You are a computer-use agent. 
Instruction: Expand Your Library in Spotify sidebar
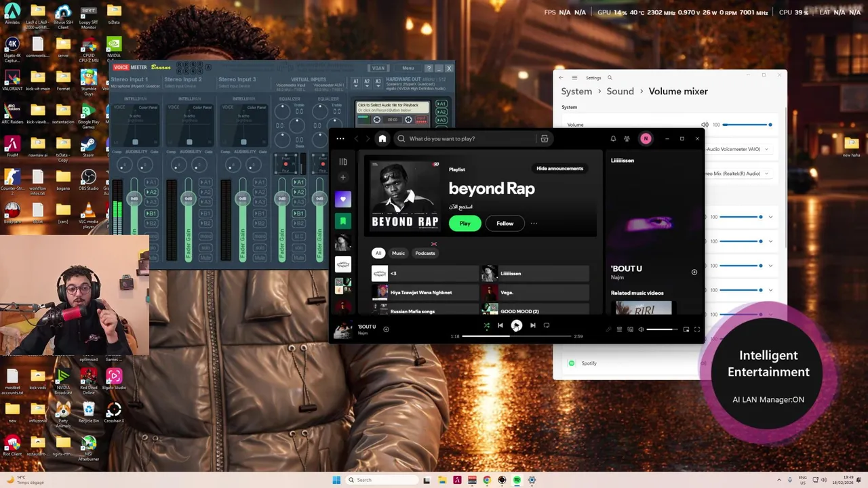pyautogui.click(x=343, y=162)
